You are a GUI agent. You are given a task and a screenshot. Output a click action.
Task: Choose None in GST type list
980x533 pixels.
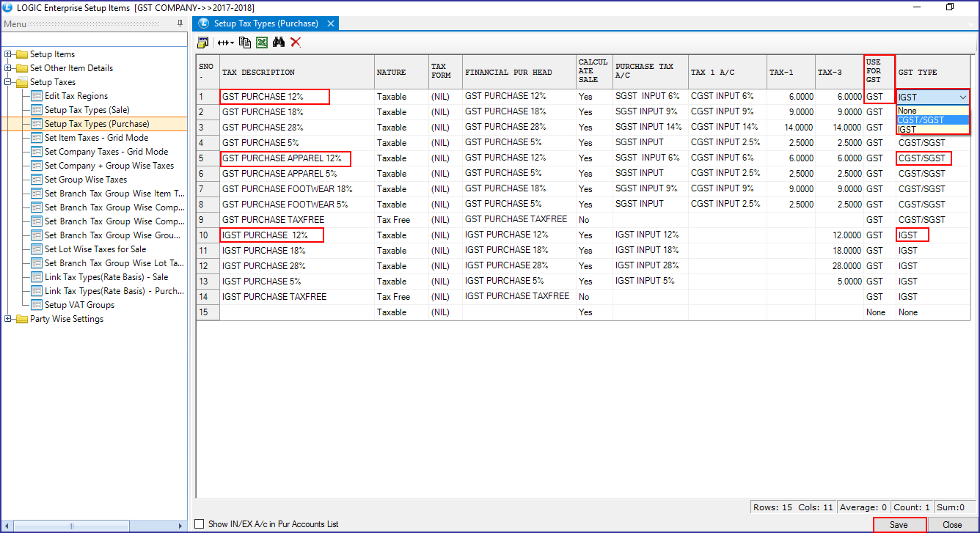(x=933, y=111)
